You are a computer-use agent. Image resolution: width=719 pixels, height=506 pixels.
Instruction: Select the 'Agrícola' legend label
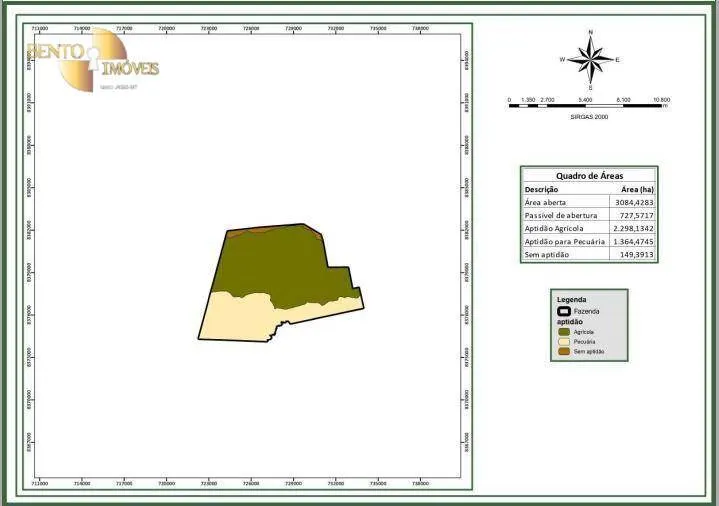click(584, 332)
